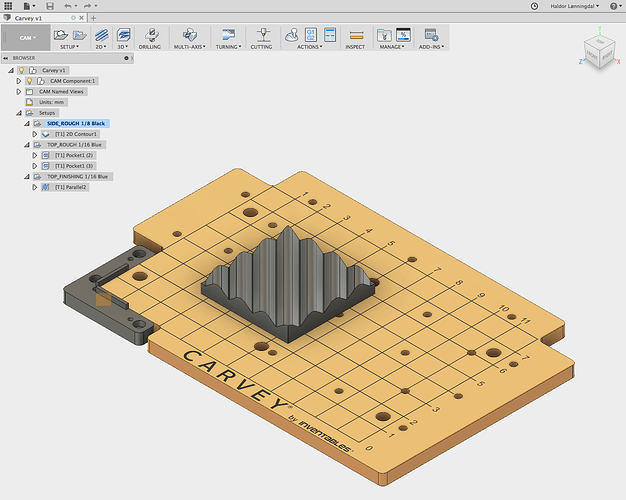This screenshot has height=500, width=626.
Task: Open the job status clock icon
Action: (534, 6)
